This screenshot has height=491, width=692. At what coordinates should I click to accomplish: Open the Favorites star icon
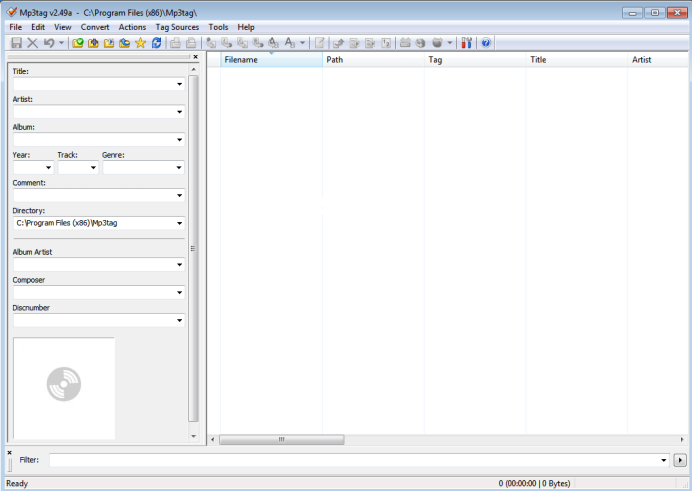(x=140, y=43)
